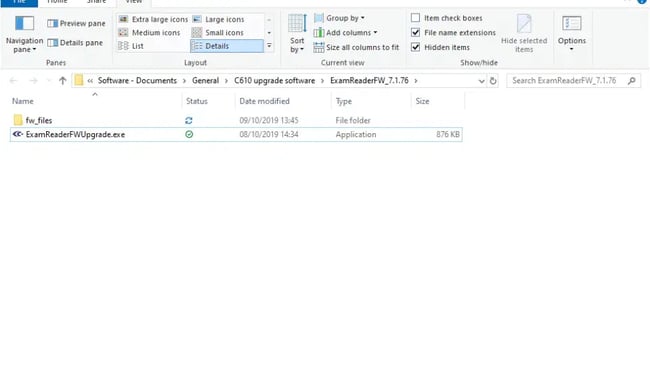
Task: Expand hidden breadcrumb path chevrons
Action: [90, 81]
